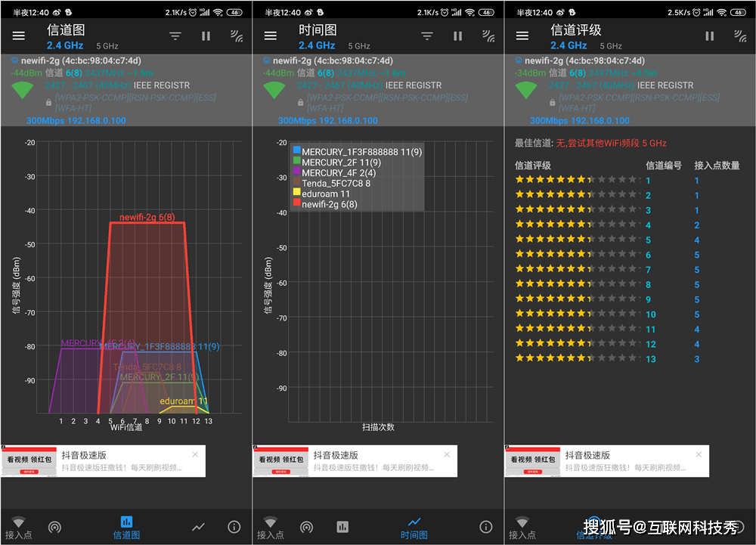This screenshot has height=545, width=756.
Task: Tap filter icon on 信道图 screen
Action: [175, 36]
